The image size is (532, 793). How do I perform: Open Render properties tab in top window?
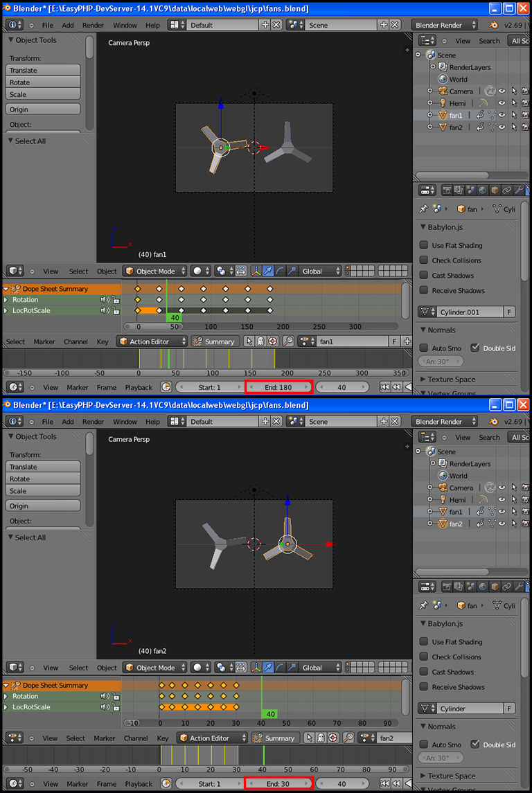(447, 190)
